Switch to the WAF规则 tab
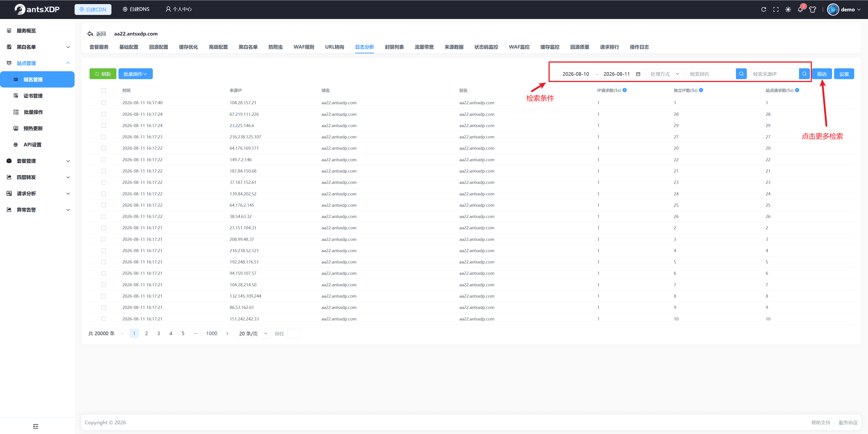The image size is (868, 434). pos(304,47)
